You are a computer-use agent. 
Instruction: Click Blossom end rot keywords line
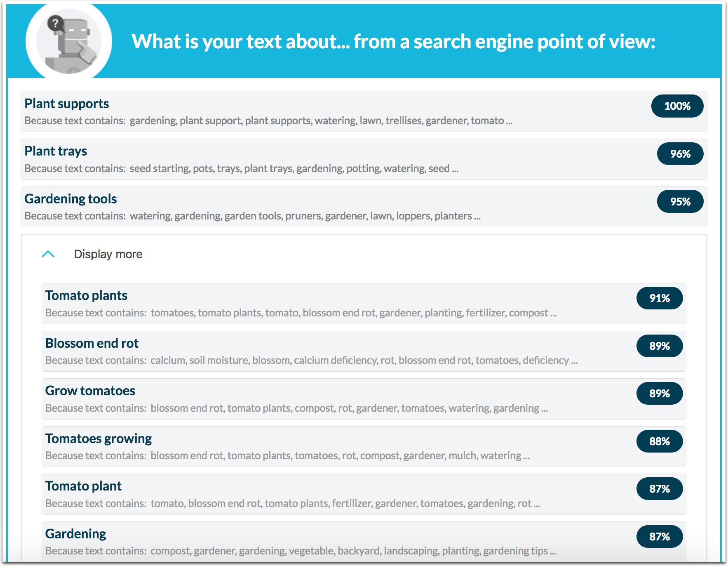tap(364, 361)
